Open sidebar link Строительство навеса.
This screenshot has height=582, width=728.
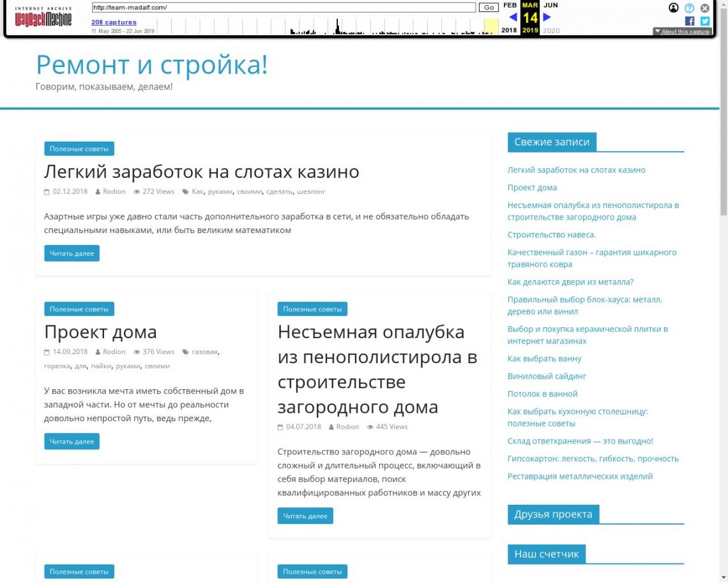(552, 235)
